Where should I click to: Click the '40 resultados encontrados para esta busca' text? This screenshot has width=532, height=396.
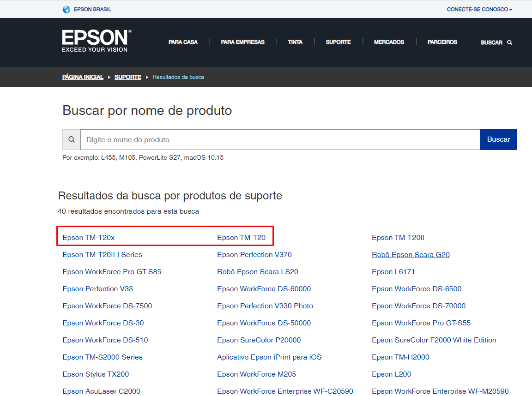click(x=128, y=211)
